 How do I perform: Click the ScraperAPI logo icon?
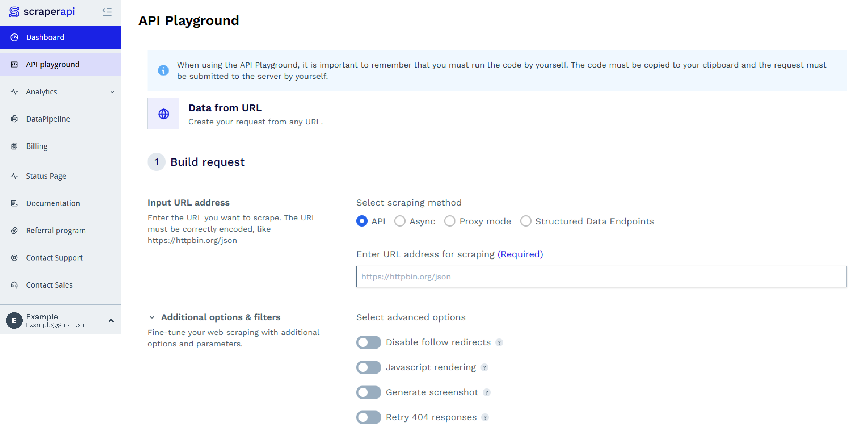(14, 12)
